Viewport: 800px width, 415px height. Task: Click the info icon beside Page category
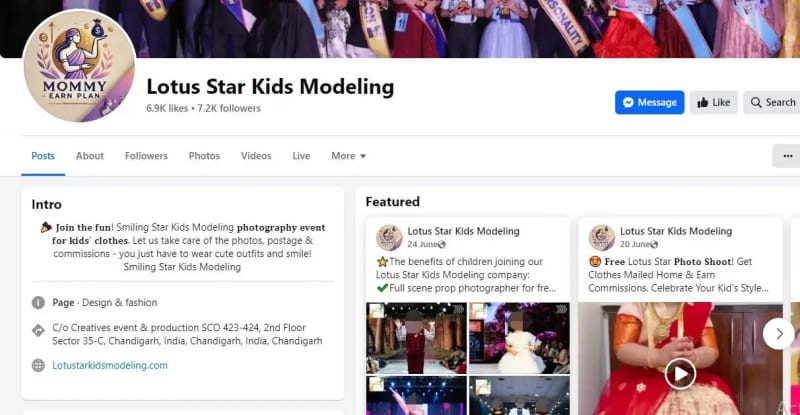point(38,303)
